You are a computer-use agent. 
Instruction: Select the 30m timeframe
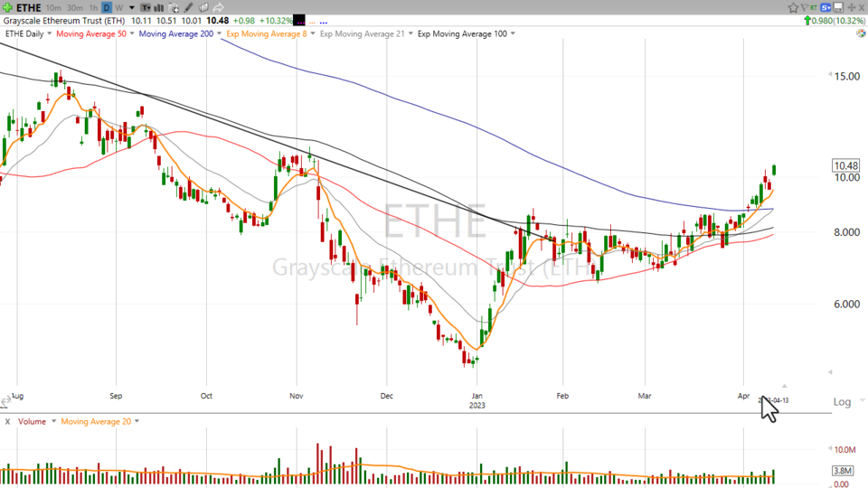coord(74,7)
